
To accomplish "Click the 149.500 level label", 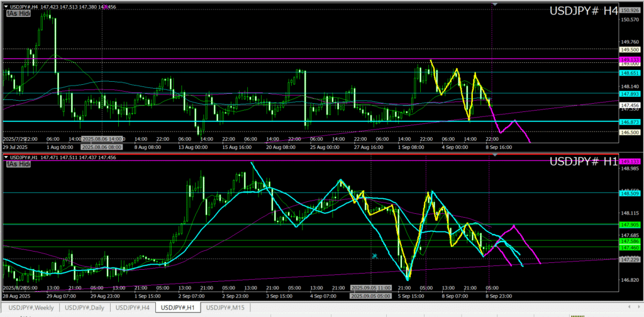I will click(630, 49).
